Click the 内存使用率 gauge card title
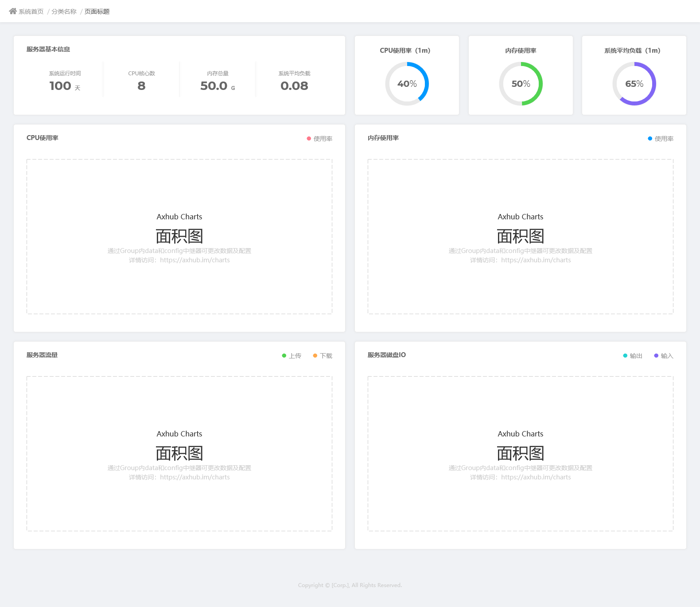700x607 pixels. tap(521, 51)
